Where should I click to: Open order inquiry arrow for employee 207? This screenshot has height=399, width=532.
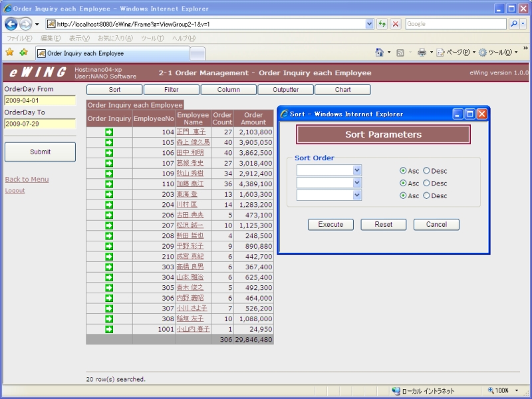[x=109, y=225]
